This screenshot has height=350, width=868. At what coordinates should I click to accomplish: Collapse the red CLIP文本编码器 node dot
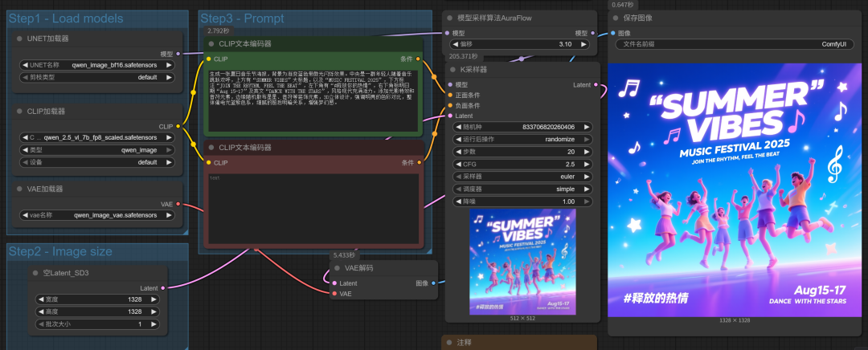[x=211, y=148]
